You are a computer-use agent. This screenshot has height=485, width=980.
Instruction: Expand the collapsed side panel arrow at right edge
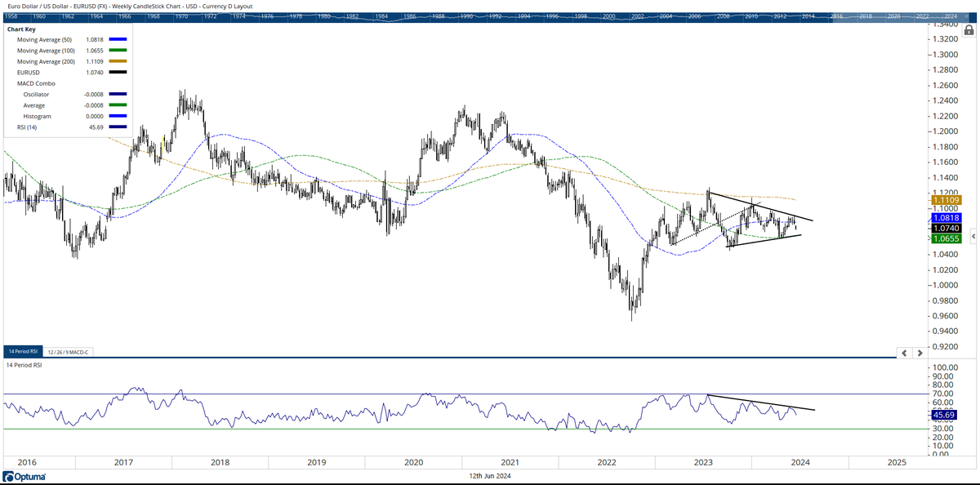click(x=973, y=235)
